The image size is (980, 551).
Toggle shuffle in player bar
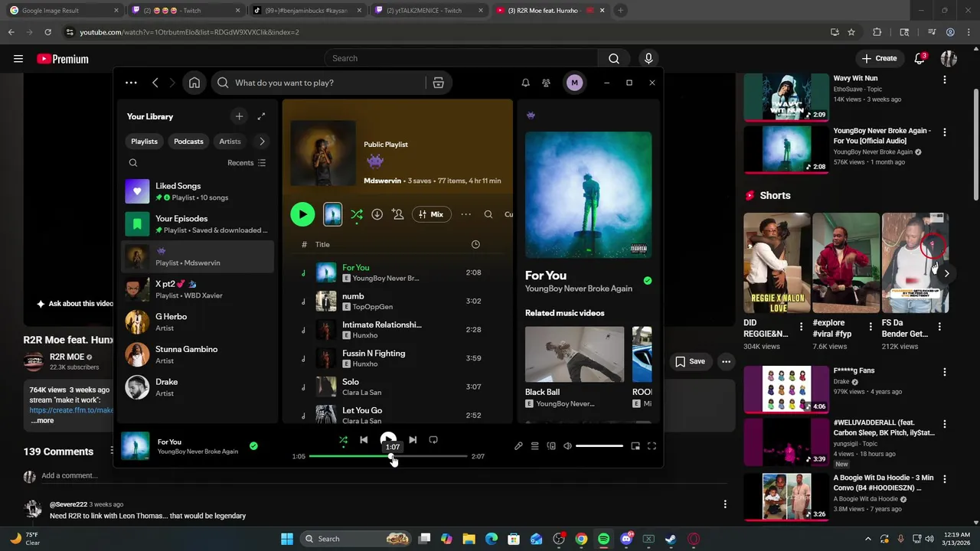[x=343, y=440]
